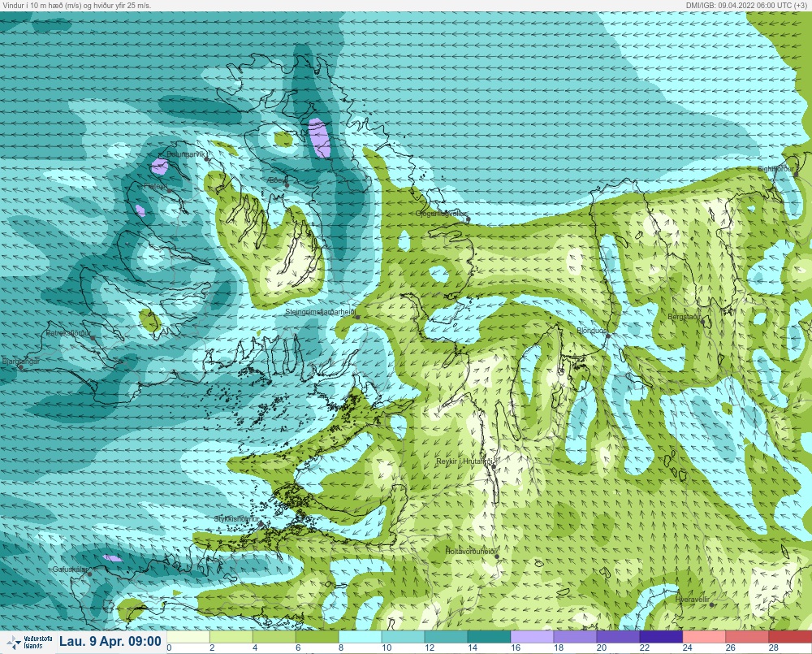The image size is (812, 654).
Task: Click the 20–22 m/s violet legend swatch
Action: pos(618,636)
